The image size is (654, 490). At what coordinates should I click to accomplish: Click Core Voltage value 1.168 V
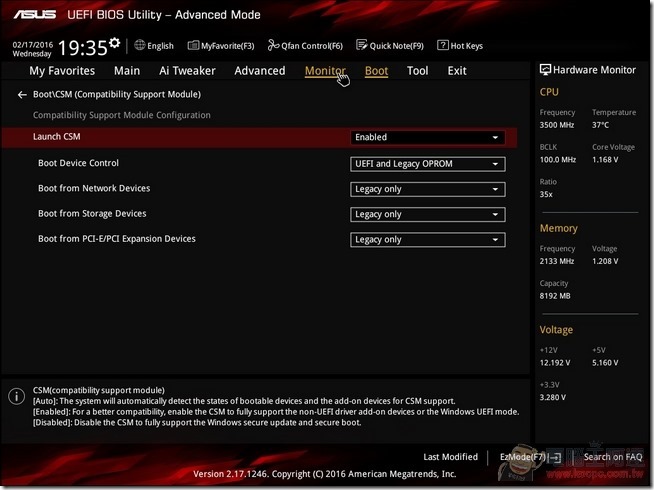tap(605, 160)
